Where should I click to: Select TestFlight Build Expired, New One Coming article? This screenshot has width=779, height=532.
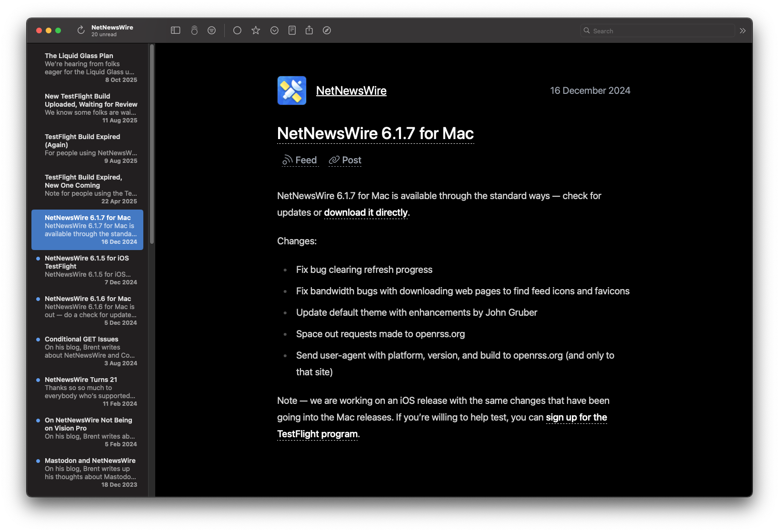pyautogui.click(x=88, y=189)
